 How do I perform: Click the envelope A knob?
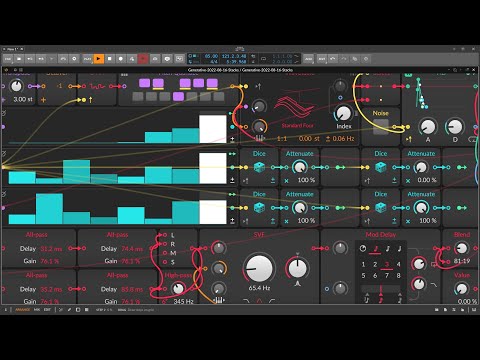(428, 127)
